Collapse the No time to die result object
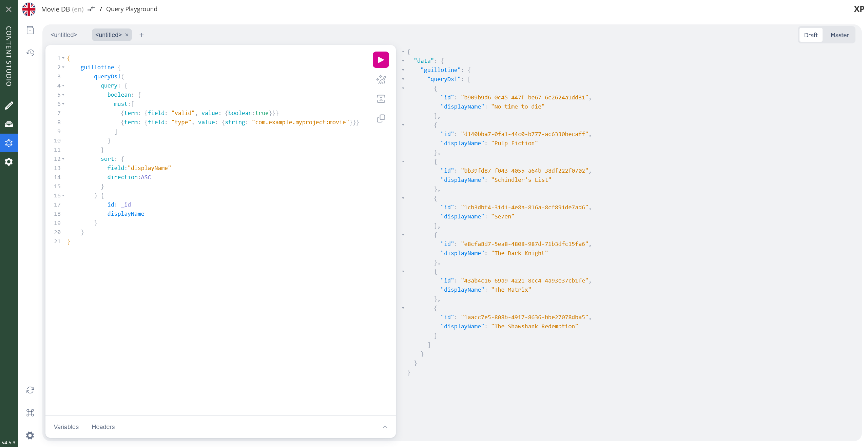 (x=403, y=88)
